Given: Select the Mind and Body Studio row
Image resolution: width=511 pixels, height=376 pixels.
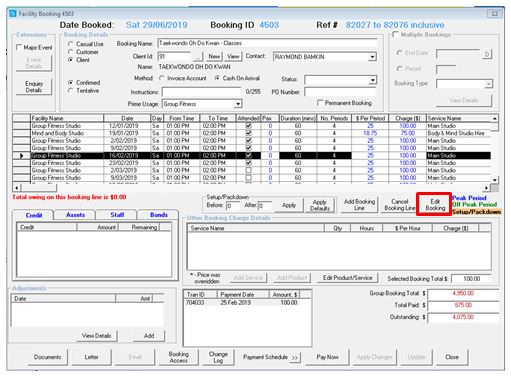Looking at the screenshot, I should (252, 133).
